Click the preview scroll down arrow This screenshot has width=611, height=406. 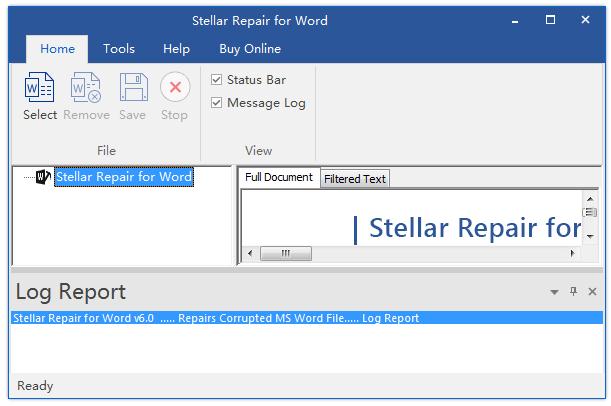(x=590, y=236)
